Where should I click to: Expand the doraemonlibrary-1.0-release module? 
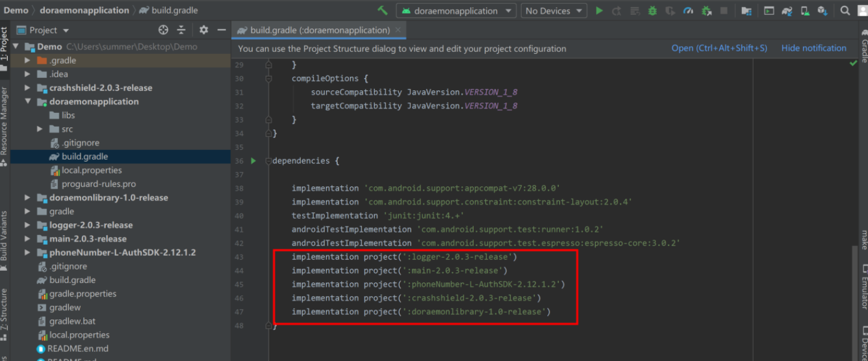[x=27, y=197]
